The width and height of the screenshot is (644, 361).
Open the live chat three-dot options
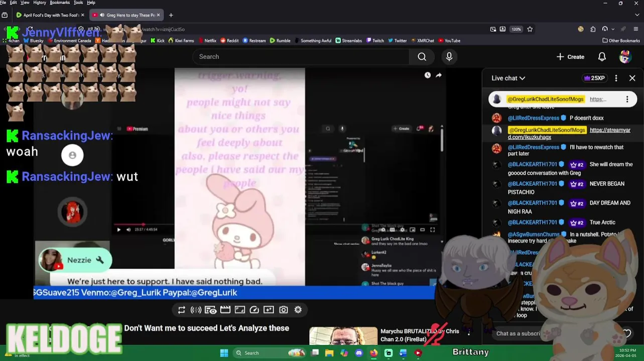pyautogui.click(x=616, y=78)
